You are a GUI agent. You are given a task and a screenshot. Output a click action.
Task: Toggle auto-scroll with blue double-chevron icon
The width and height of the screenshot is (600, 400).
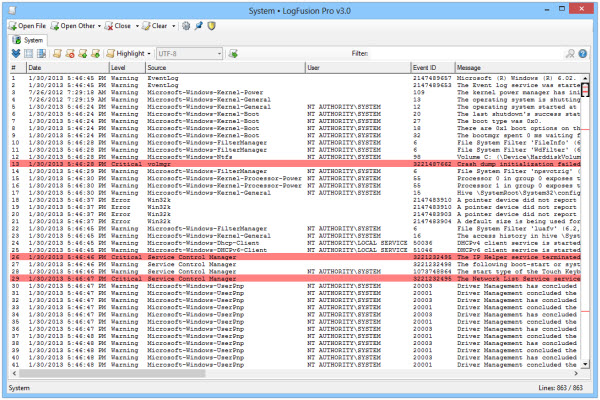coord(16,54)
